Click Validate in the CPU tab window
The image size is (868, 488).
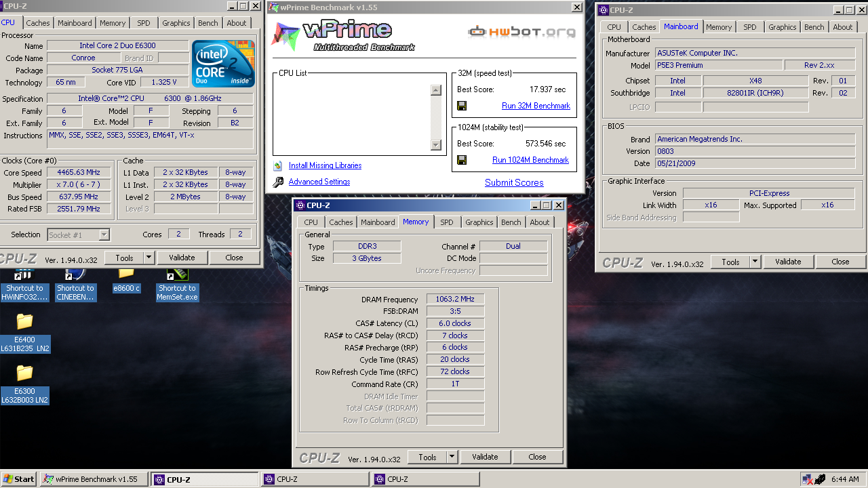click(x=182, y=258)
